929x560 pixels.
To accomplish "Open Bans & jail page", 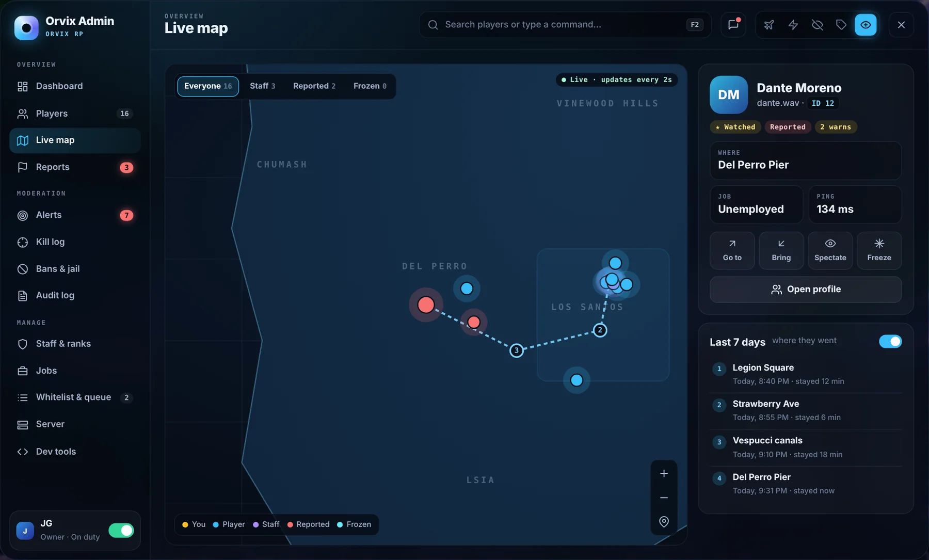I will [75, 269].
